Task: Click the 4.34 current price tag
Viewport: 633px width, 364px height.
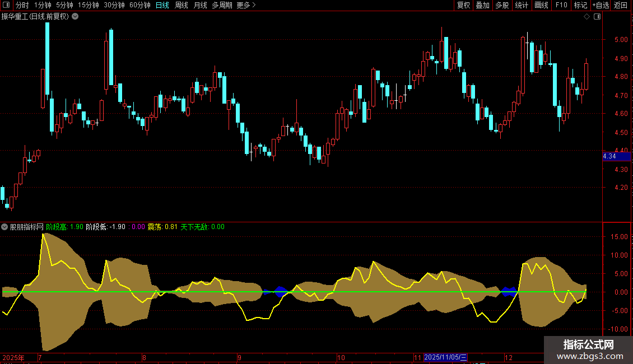Action: point(616,156)
